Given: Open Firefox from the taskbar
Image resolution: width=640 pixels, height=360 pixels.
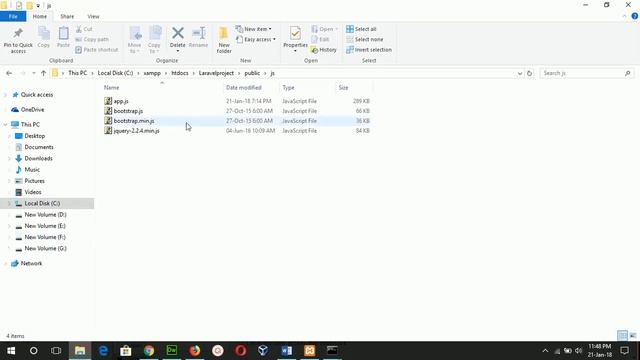Looking at the screenshot, I should pos(195,351).
